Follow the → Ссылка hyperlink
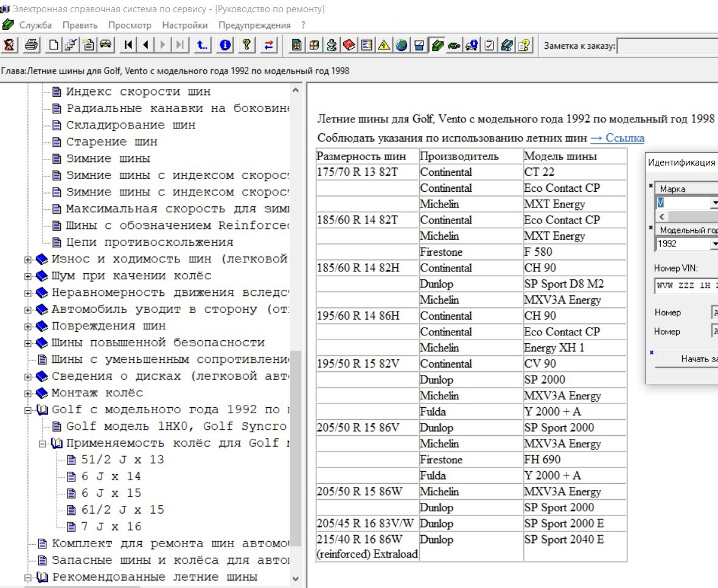The height and width of the screenshot is (588, 718). [617, 138]
